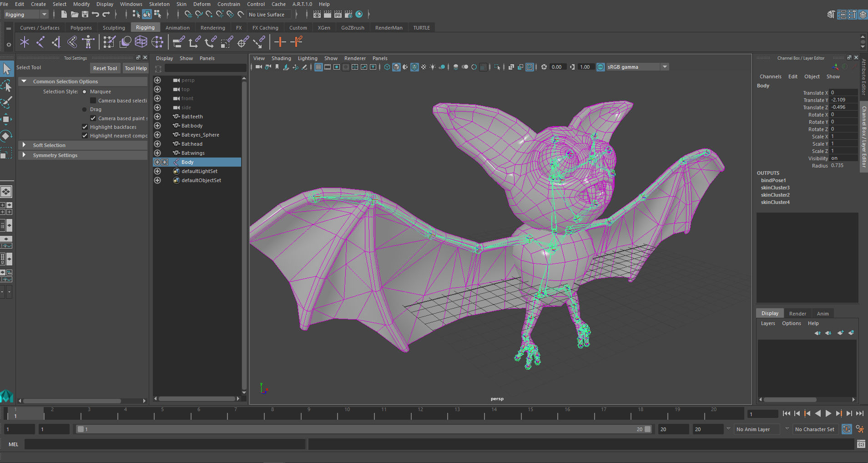Enable Snap to Grids icon
The width and height of the screenshot is (868, 463).
click(188, 15)
